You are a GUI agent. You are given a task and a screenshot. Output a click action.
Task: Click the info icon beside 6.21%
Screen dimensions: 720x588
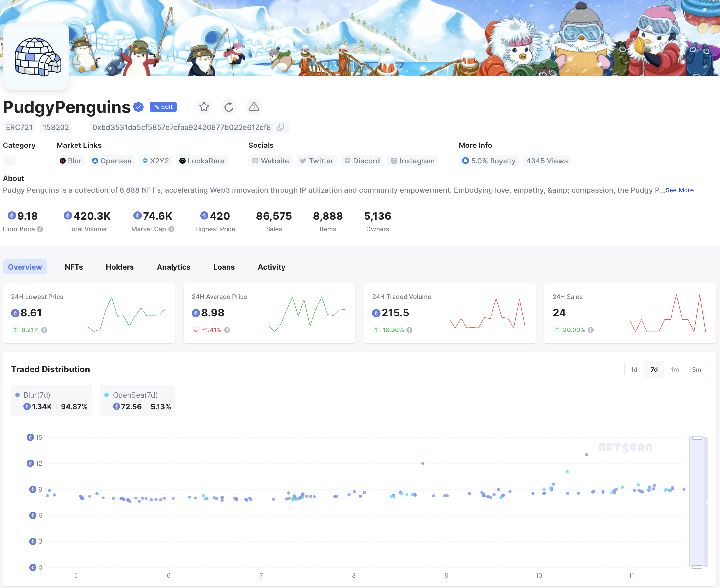[44, 330]
